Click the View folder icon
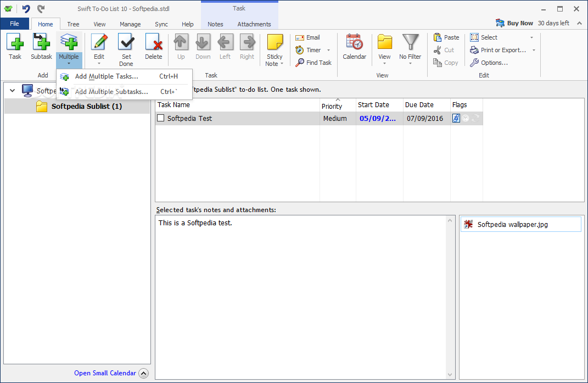 (384, 42)
